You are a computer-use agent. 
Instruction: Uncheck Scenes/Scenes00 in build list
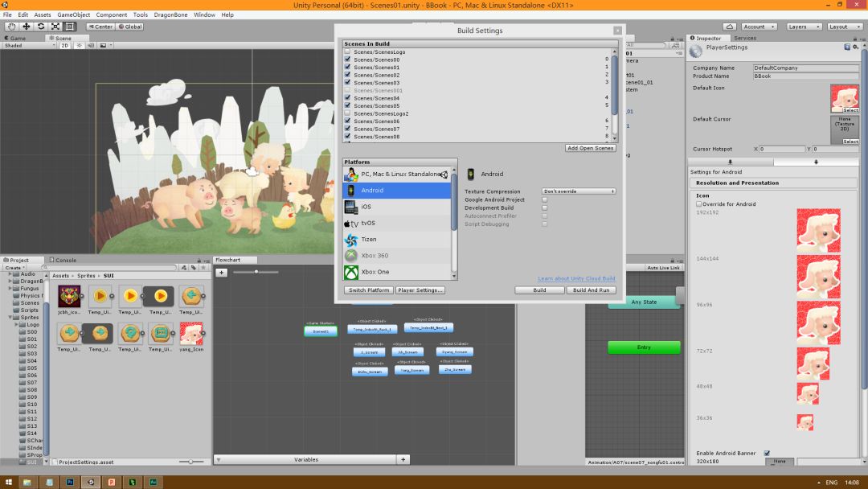coord(347,60)
